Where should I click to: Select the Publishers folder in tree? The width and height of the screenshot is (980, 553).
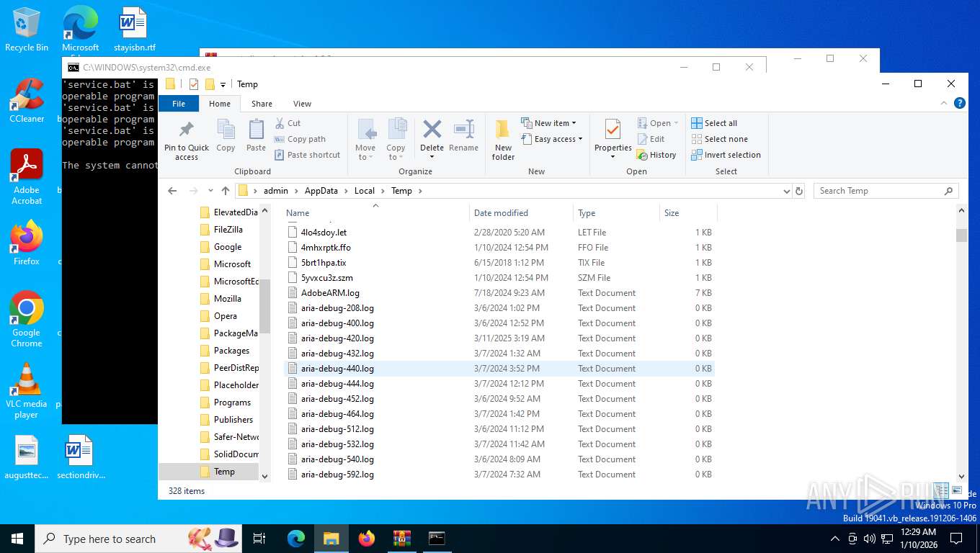pyautogui.click(x=233, y=420)
